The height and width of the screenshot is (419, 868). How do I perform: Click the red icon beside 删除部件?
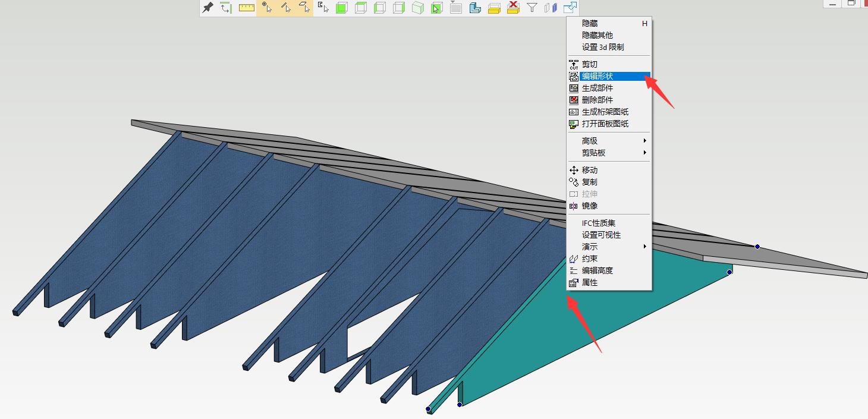[574, 100]
